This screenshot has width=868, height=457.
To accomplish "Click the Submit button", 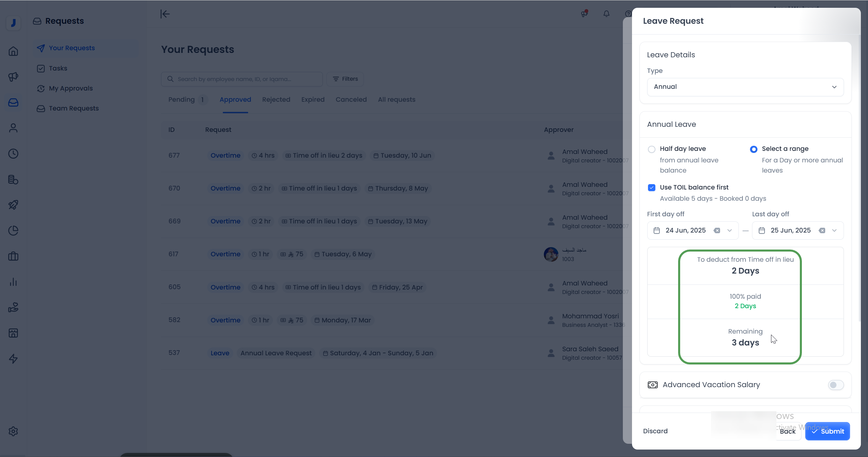I will (828, 431).
